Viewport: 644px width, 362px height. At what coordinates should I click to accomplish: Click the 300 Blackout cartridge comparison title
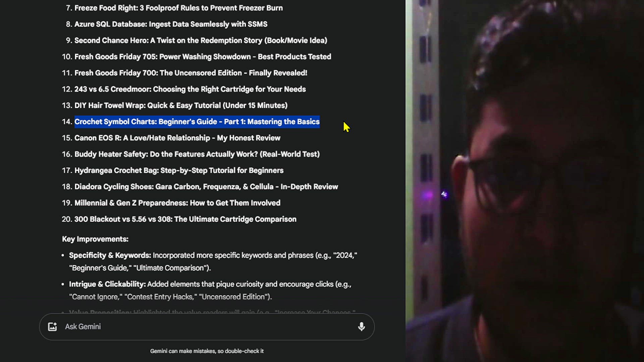point(185,219)
